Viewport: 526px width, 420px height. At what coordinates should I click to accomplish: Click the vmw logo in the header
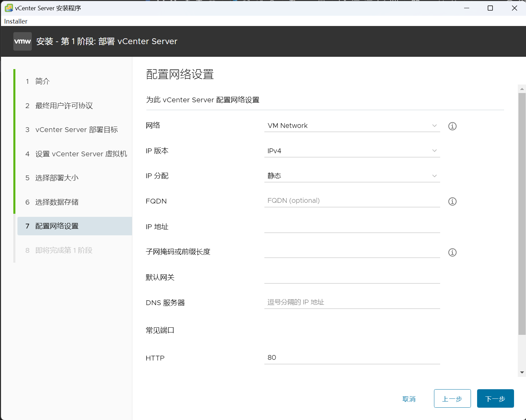point(23,41)
